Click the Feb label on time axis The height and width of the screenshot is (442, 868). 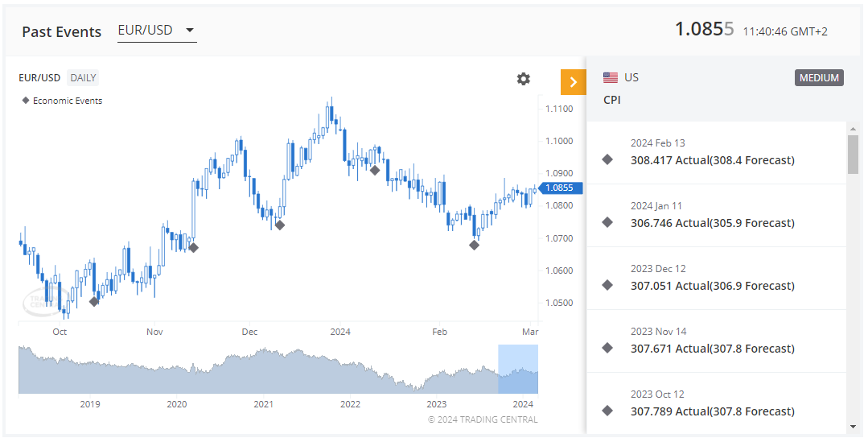click(x=439, y=332)
